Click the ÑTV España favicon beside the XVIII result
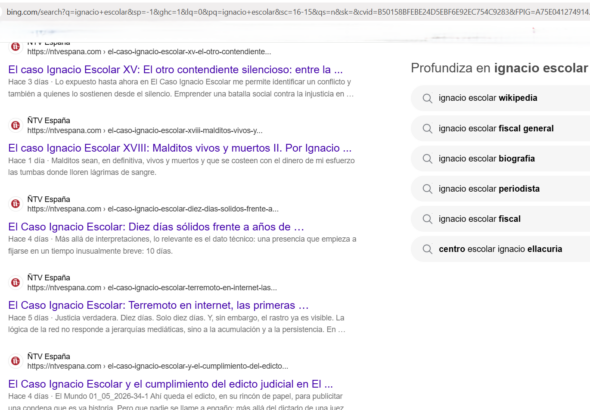Screen dimensions: 590x410 [15, 125]
